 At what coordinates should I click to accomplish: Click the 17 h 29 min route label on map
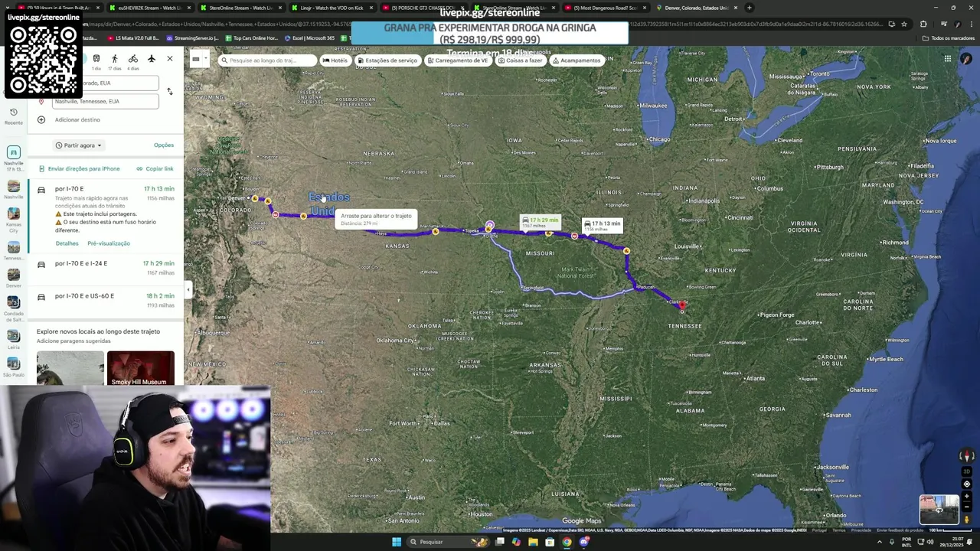coord(540,222)
